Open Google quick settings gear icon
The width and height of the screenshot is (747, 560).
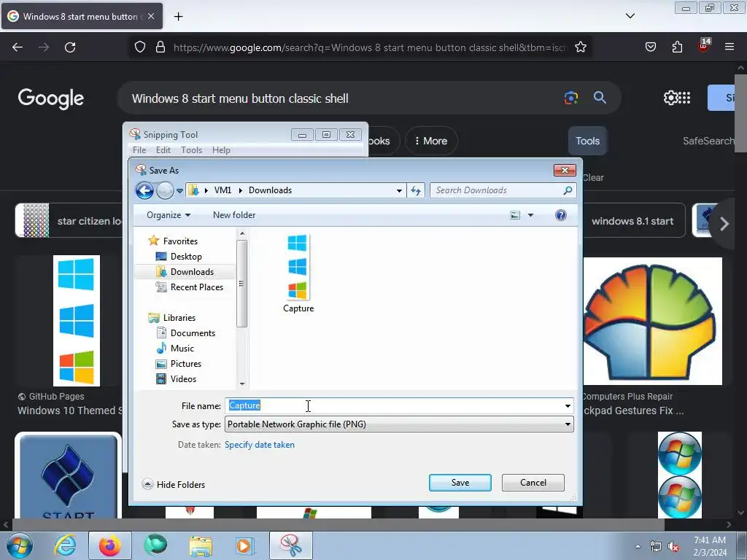670,98
